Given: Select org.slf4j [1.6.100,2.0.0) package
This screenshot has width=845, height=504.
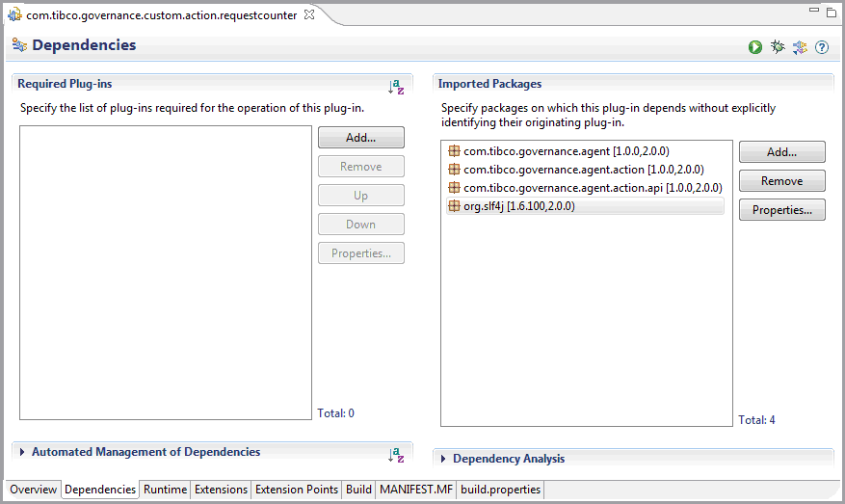Looking at the screenshot, I should [585, 206].
